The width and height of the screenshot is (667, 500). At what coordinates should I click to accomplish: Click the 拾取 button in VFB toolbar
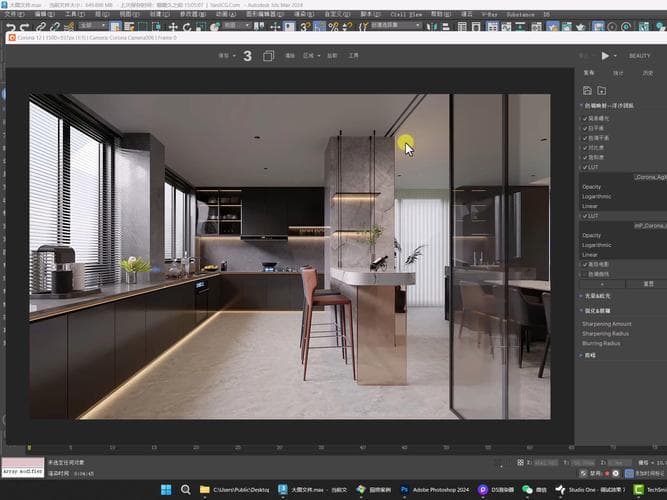pyautogui.click(x=332, y=56)
